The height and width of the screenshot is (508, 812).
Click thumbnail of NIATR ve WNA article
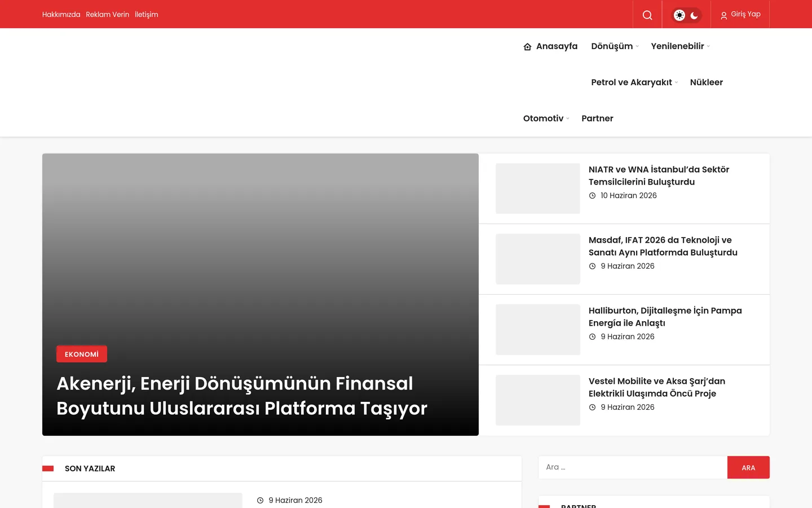coord(538,189)
